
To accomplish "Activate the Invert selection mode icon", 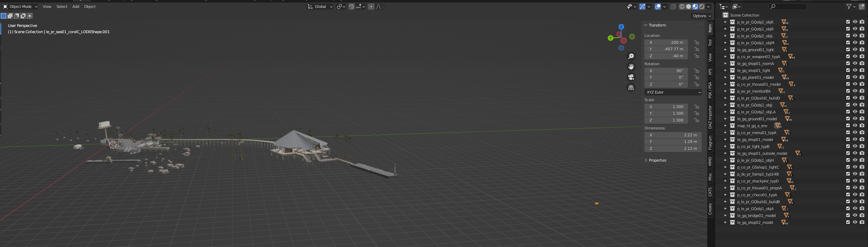I will [23, 16].
